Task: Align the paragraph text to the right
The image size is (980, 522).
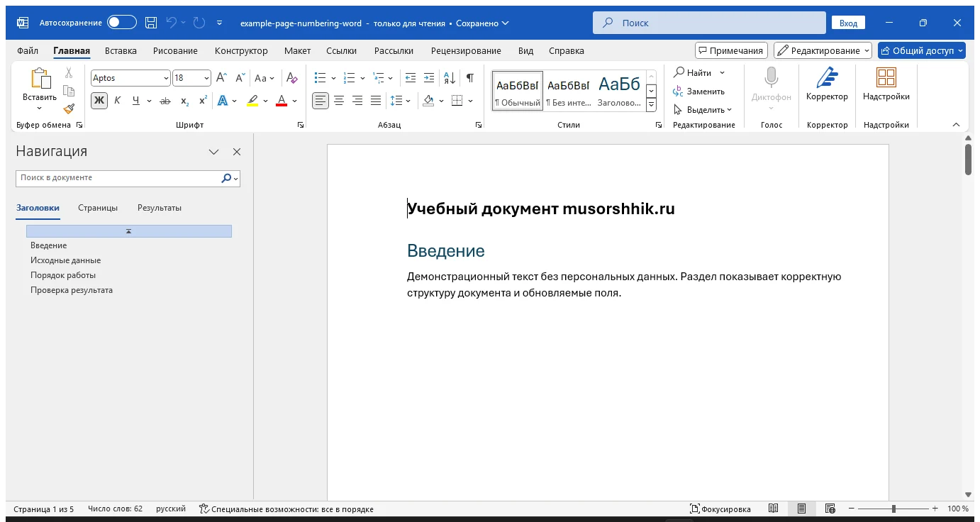Action: pos(357,101)
